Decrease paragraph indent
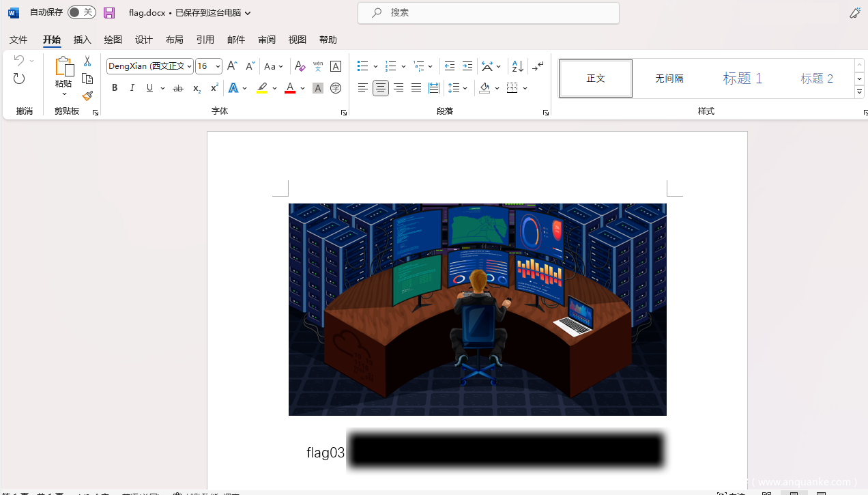The width and height of the screenshot is (868, 495). click(450, 66)
